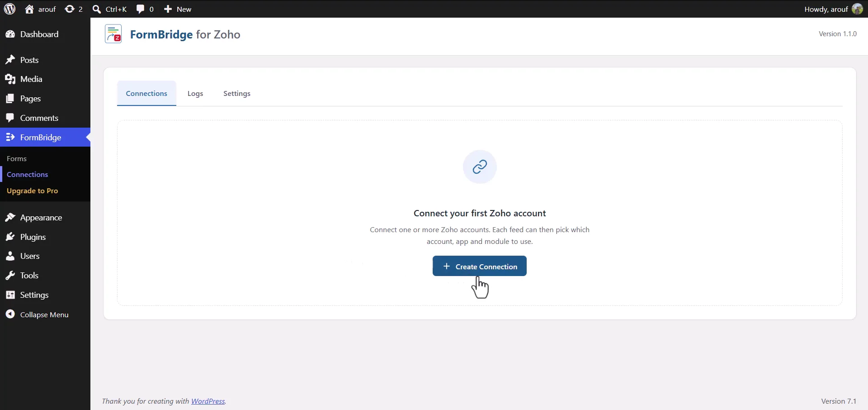Open the comments bubble in admin bar
868x410 pixels.
point(141,9)
